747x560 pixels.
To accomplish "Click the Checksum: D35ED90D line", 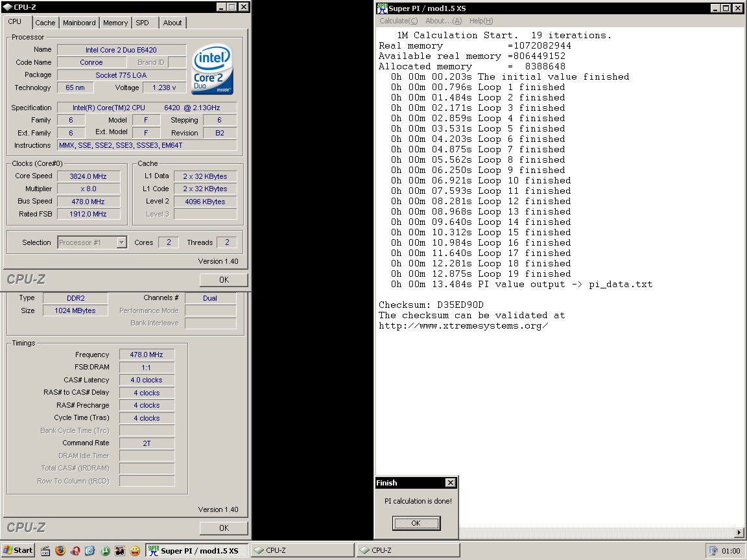I will coord(431,305).
